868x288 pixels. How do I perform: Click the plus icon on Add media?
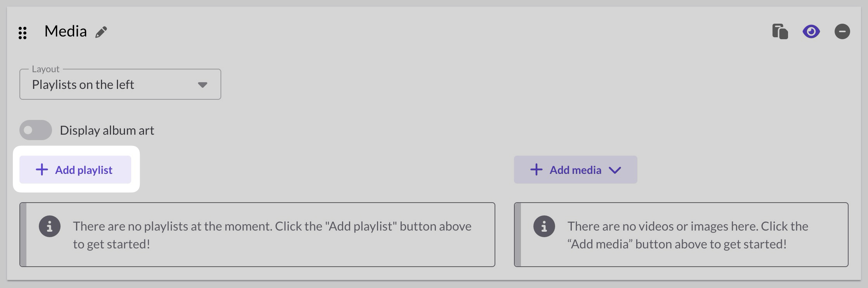[x=536, y=170]
